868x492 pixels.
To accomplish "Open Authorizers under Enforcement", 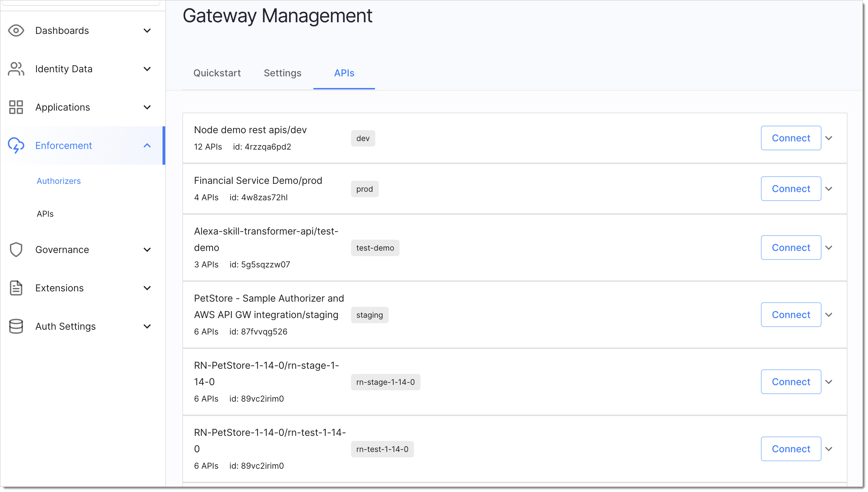I will point(59,181).
